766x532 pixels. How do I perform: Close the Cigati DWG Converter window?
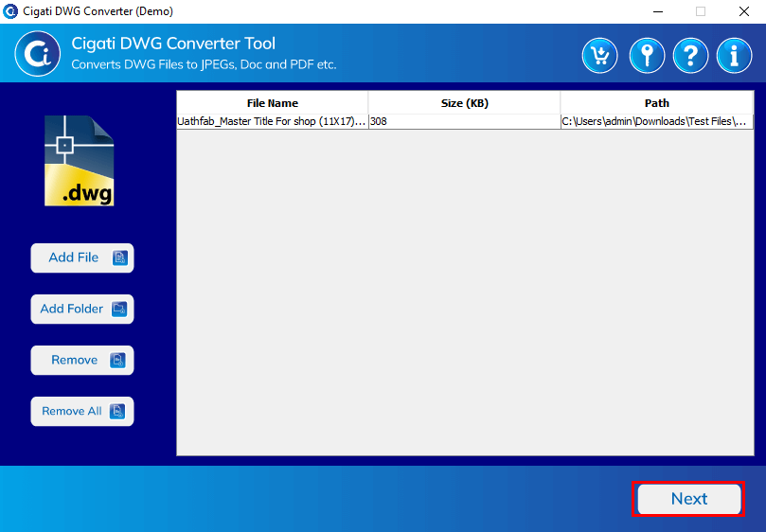point(744,11)
